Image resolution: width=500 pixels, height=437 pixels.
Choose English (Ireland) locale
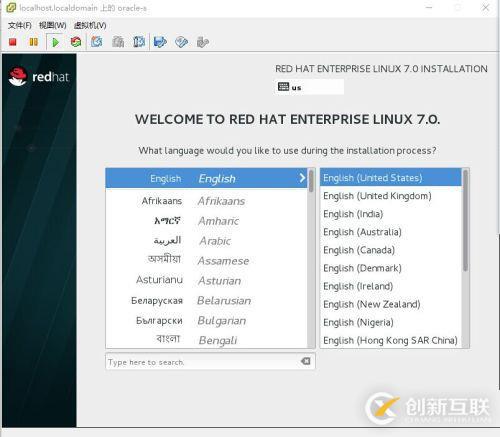(x=391, y=286)
